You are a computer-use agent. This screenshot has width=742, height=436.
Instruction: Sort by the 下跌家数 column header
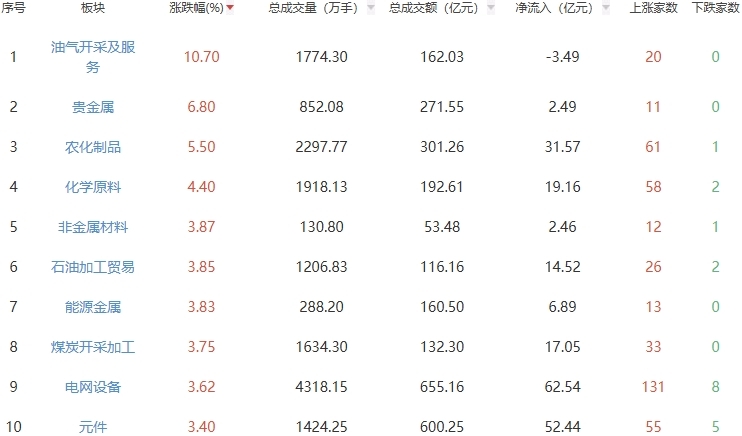[x=715, y=8]
